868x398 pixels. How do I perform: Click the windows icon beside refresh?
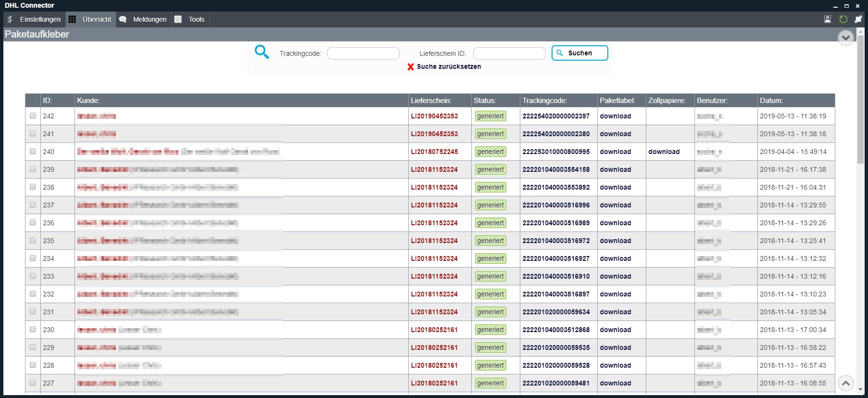858,19
